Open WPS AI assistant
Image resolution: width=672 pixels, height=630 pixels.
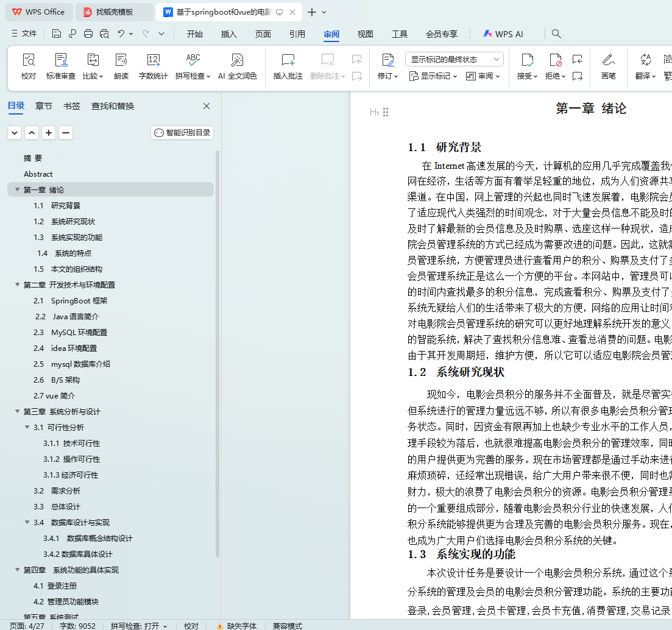503,34
